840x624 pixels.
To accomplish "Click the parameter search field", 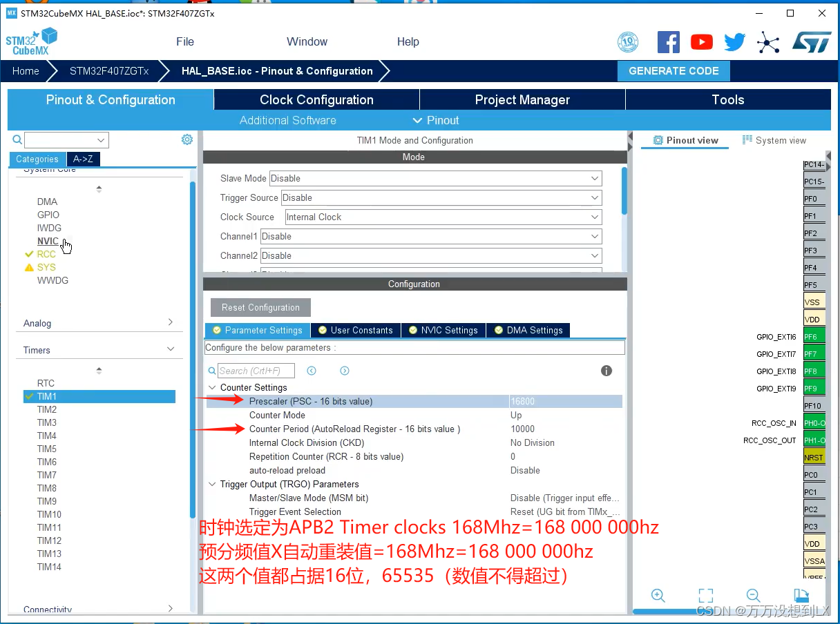I will click(x=256, y=371).
